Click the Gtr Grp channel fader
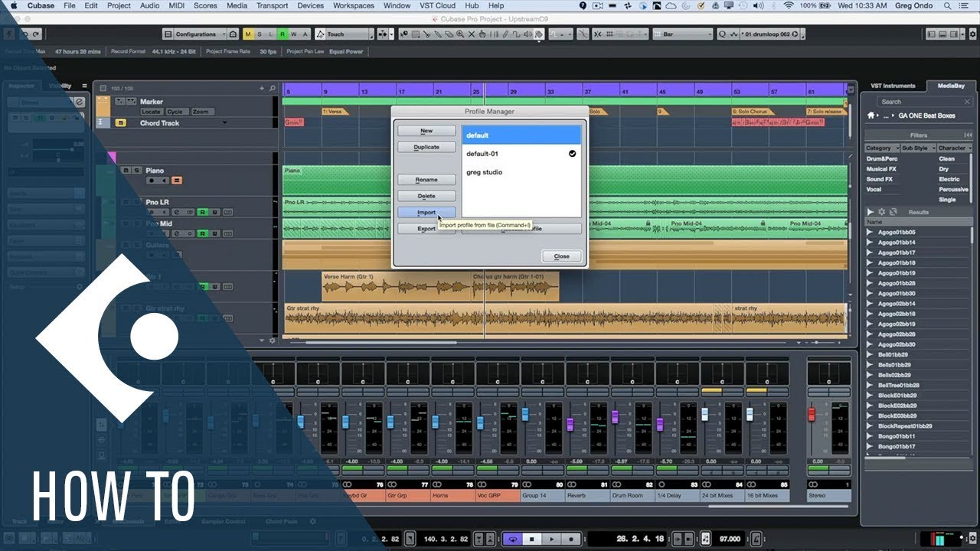The image size is (980, 551). pyautogui.click(x=390, y=422)
